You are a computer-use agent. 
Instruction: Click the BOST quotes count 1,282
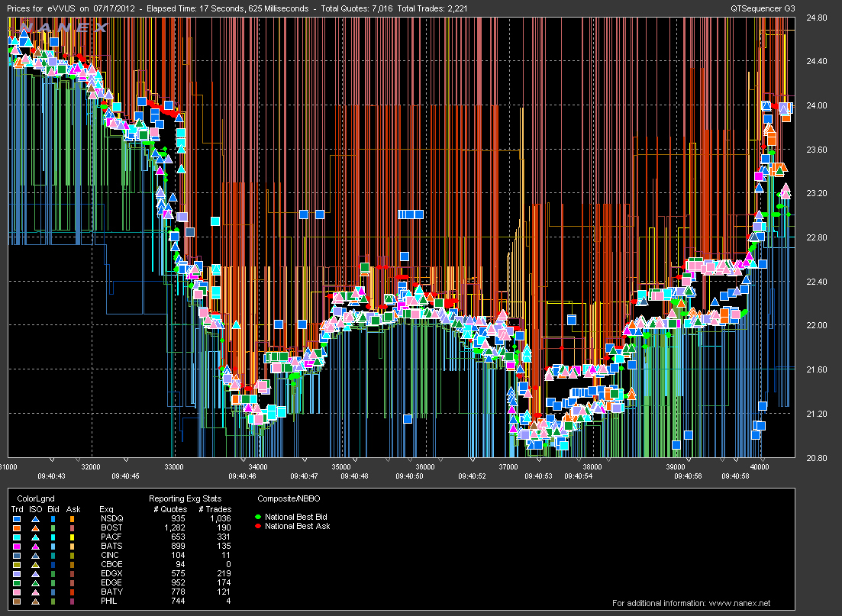[x=173, y=527]
